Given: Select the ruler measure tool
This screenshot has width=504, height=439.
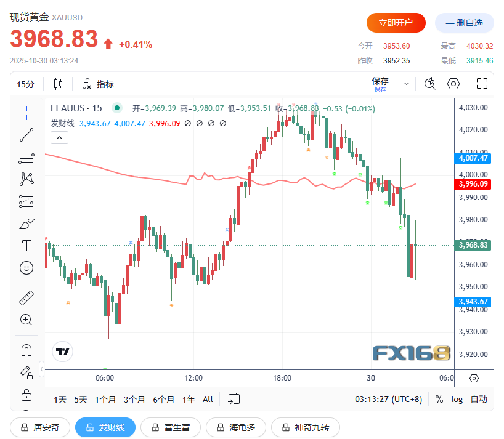Looking at the screenshot, I should coord(26,298).
